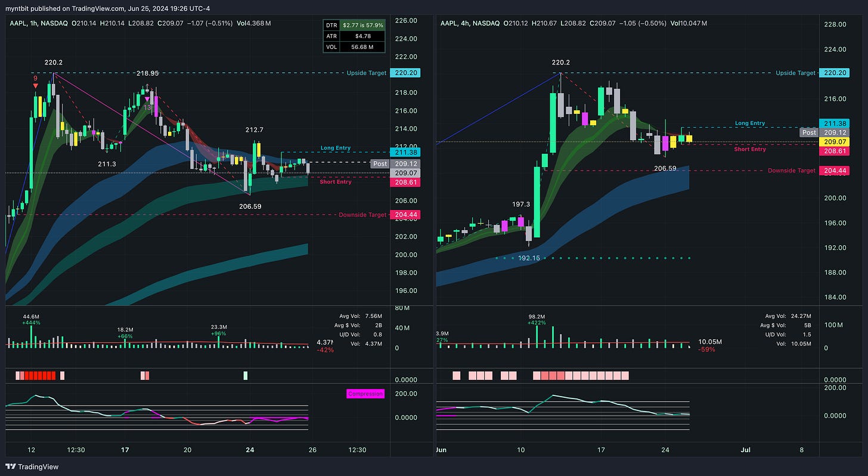The image size is (868, 476).
Task: Click the Jul date on 4h time axis
Action: (x=745, y=450)
